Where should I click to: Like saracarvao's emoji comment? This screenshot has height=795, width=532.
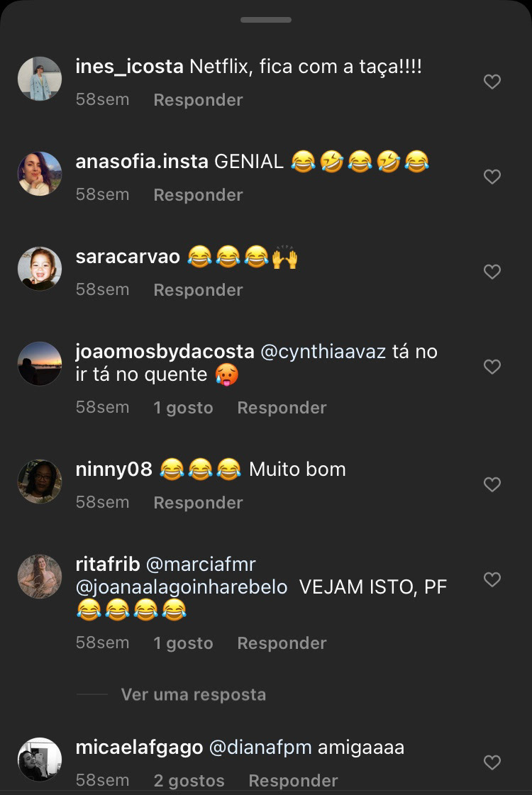[x=492, y=272]
